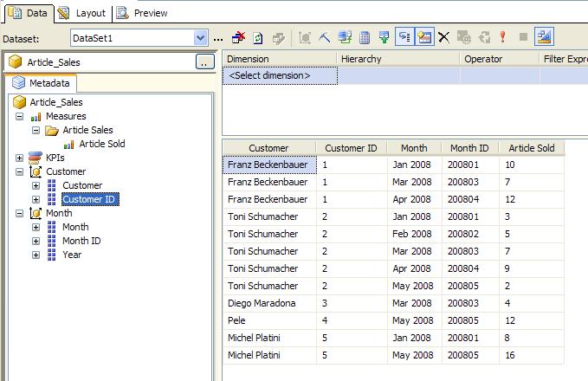Toggle the highlighted yellow-plus table toolbar button
The width and height of the screenshot is (588, 381).
click(424, 36)
